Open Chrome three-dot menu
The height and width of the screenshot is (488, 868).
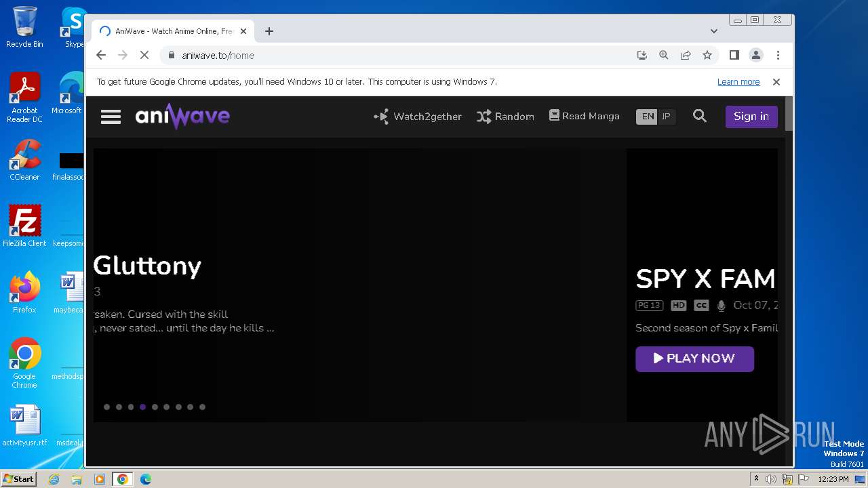point(778,56)
